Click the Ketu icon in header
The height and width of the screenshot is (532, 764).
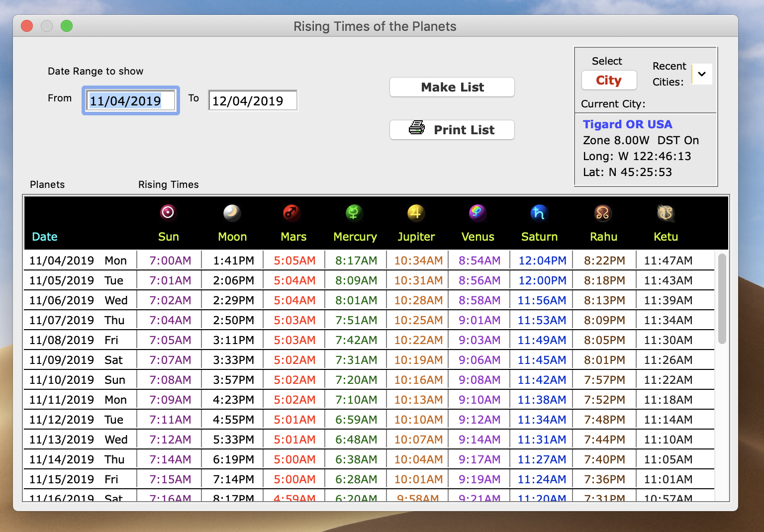click(665, 213)
